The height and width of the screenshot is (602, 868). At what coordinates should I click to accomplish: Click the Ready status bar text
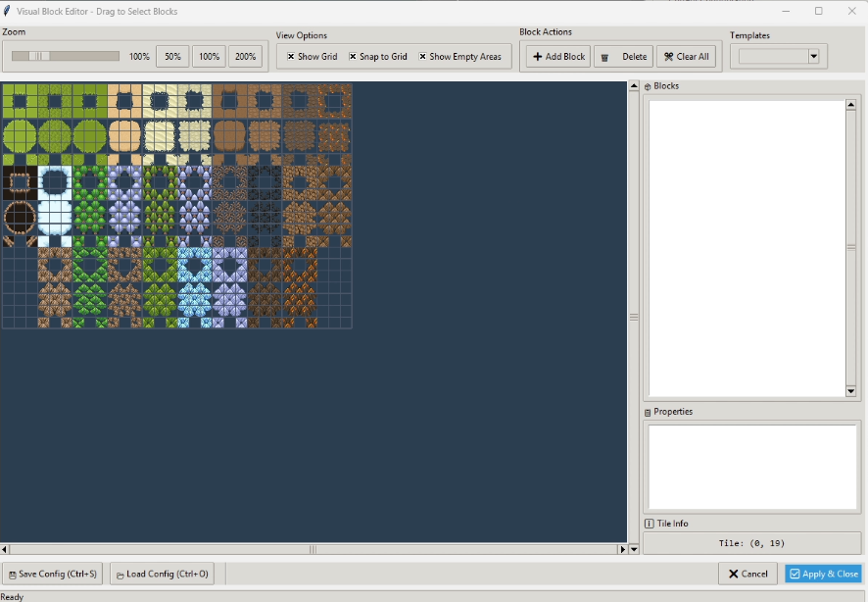(x=12, y=597)
